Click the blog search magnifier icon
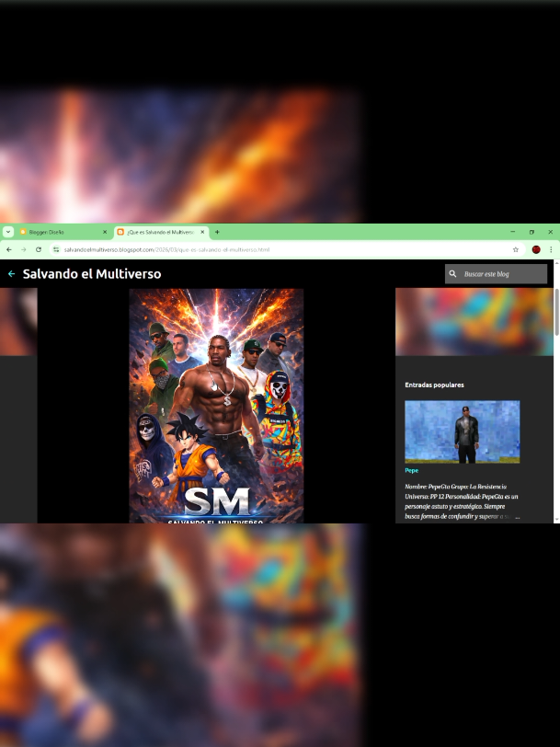This screenshot has width=560, height=747. tap(452, 274)
